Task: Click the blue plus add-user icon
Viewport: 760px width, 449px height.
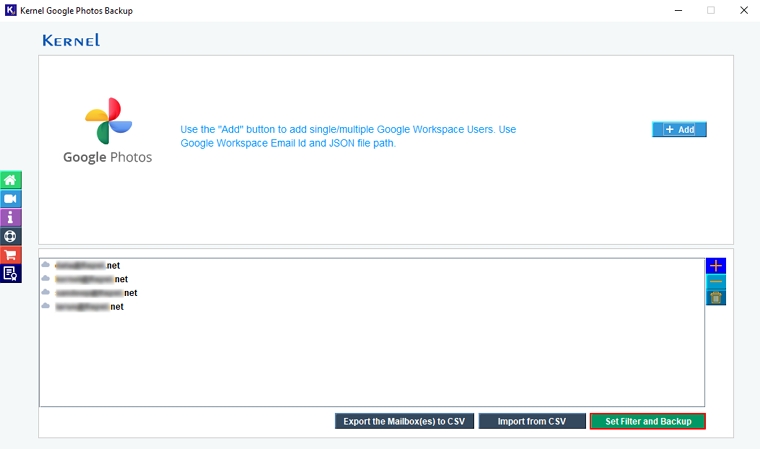Action: pos(716,266)
